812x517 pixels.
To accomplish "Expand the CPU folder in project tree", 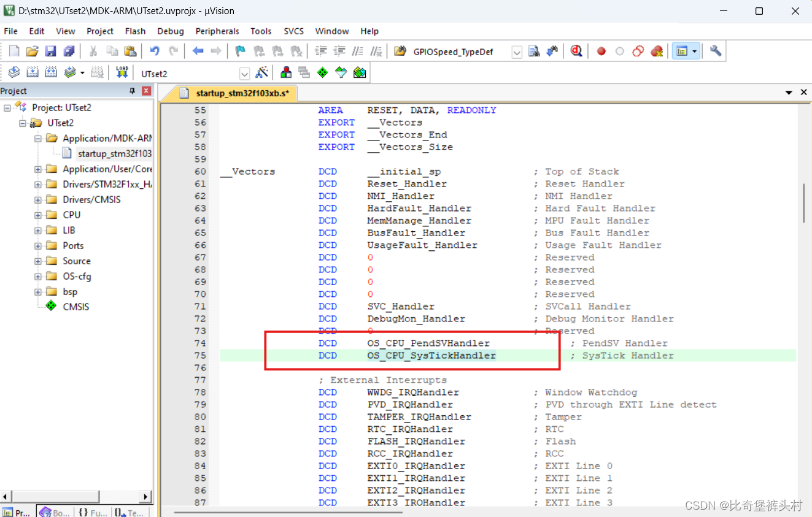I will click(x=39, y=215).
